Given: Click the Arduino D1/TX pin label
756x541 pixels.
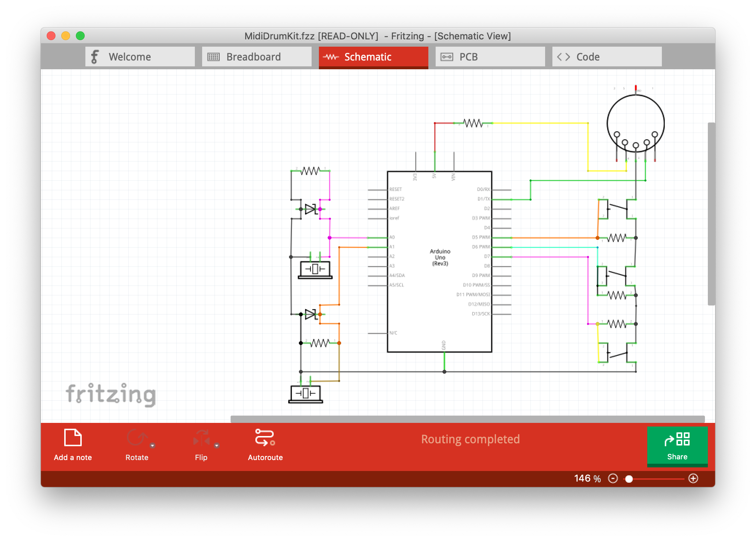Looking at the screenshot, I should pos(483,199).
